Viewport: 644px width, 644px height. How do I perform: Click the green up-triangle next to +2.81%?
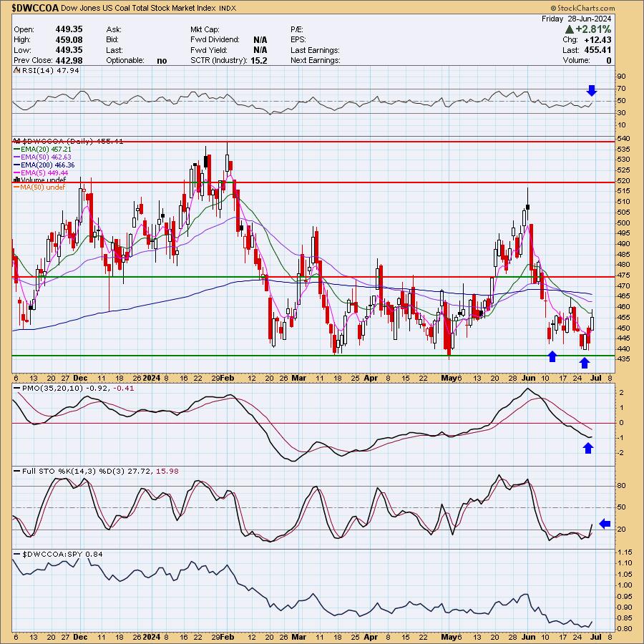click(570, 29)
